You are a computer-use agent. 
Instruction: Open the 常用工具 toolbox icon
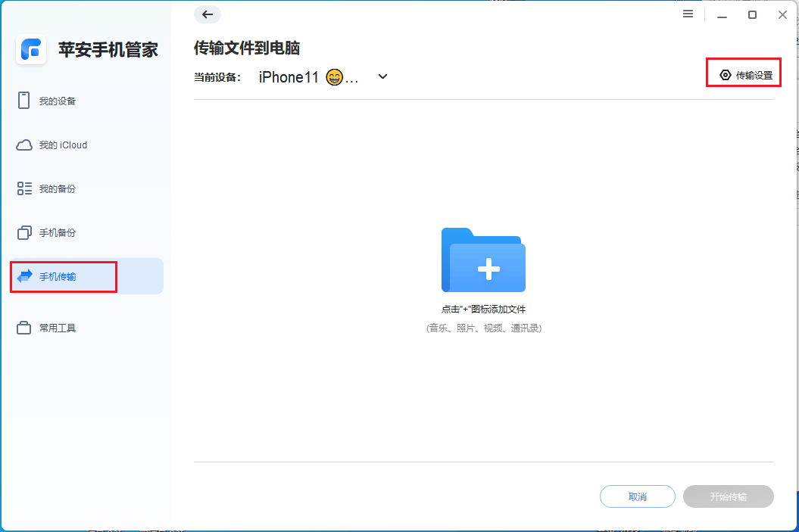coord(24,327)
